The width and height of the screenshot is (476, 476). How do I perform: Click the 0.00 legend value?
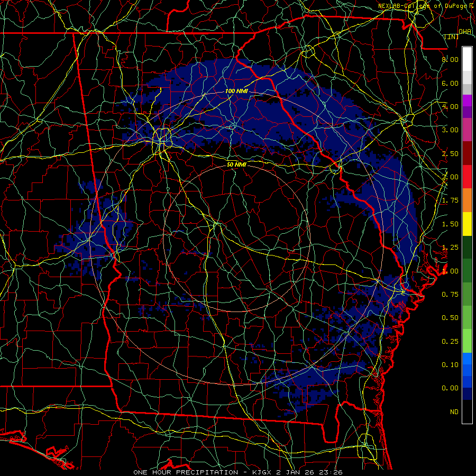[x=450, y=388]
